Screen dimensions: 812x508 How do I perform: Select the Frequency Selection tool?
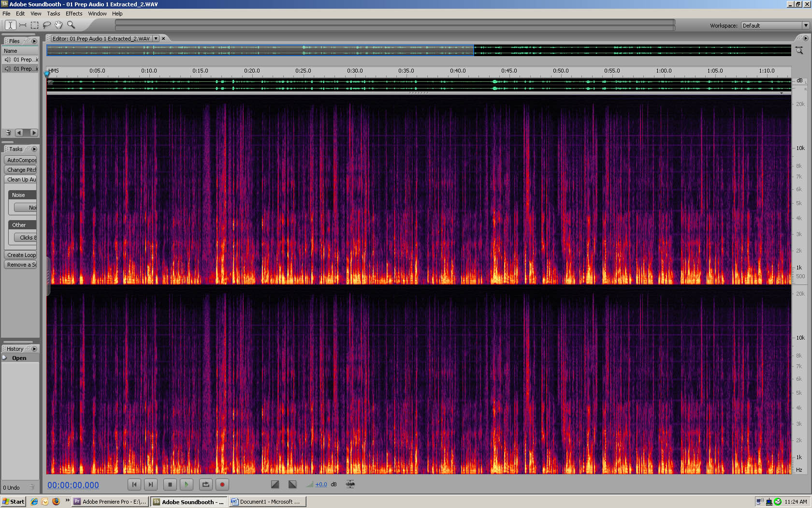[x=23, y=25]
